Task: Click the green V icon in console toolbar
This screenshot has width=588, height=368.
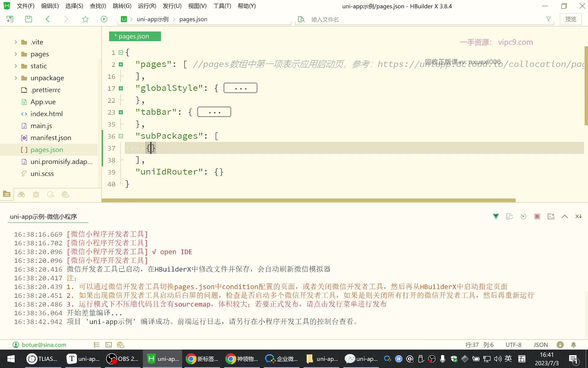Action: click(496, 217)
